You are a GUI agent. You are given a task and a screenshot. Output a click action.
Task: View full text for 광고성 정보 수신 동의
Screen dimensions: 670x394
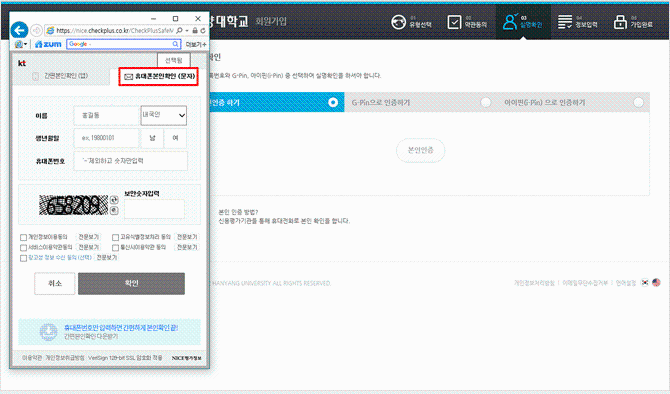(106, 258)
